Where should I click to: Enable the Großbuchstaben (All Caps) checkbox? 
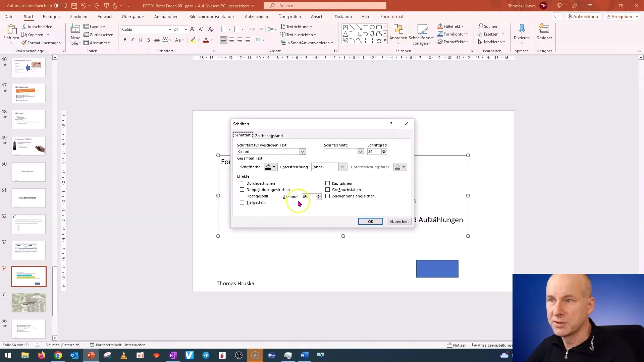coord(328,190)
